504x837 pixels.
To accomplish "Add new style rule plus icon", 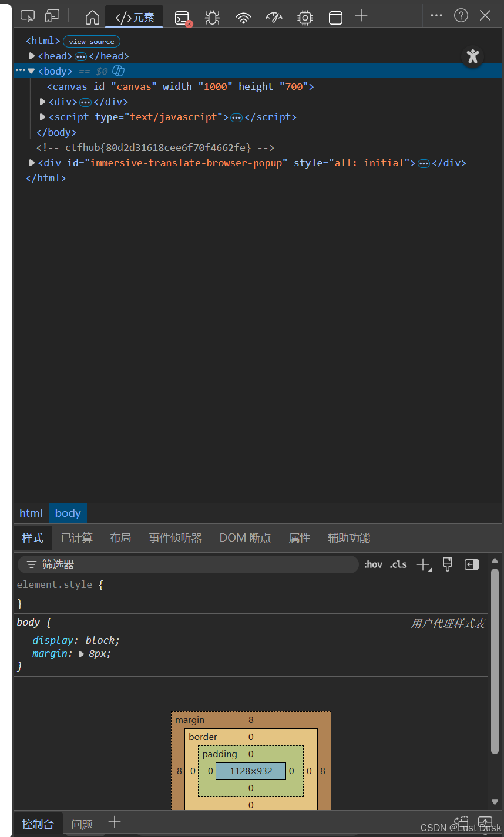I will (x=424, y=564).
